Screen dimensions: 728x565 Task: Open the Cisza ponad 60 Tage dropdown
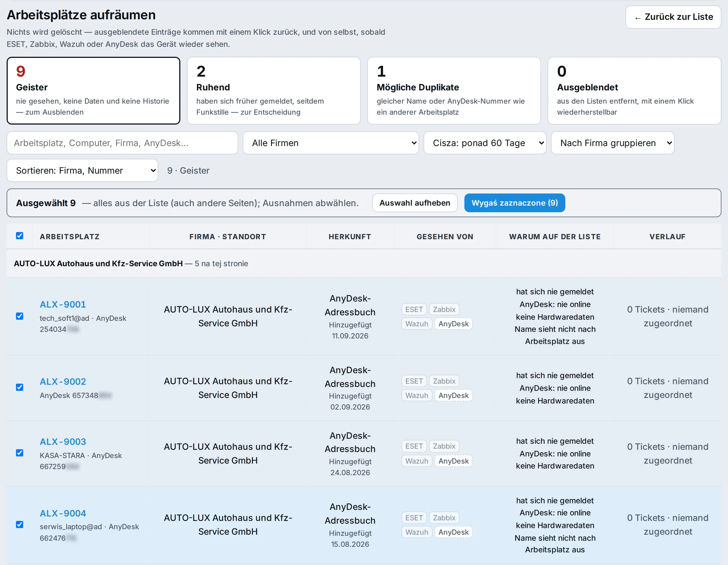click(485, 143)
